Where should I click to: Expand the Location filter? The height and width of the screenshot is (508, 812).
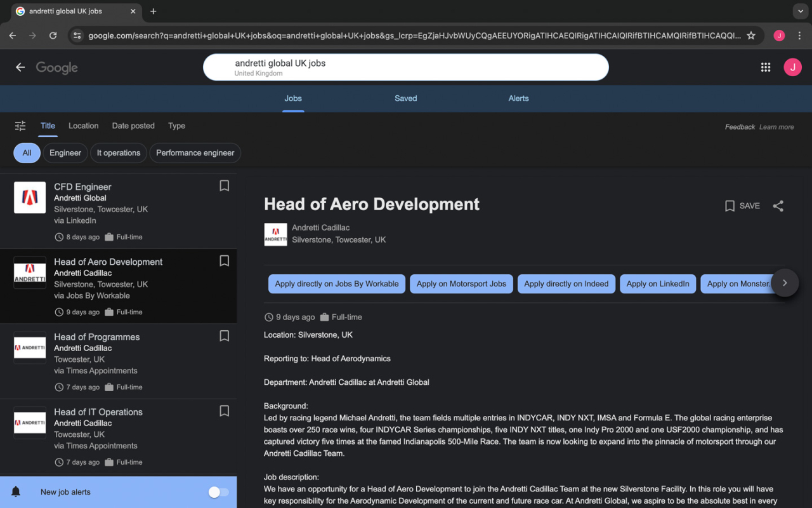(x=84, y=126)
